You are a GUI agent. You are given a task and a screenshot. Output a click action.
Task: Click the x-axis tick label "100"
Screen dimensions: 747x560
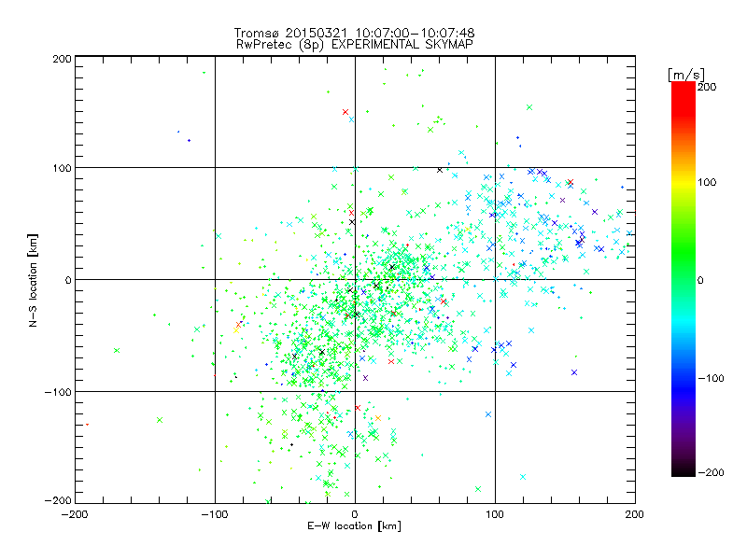click(495, 514)
